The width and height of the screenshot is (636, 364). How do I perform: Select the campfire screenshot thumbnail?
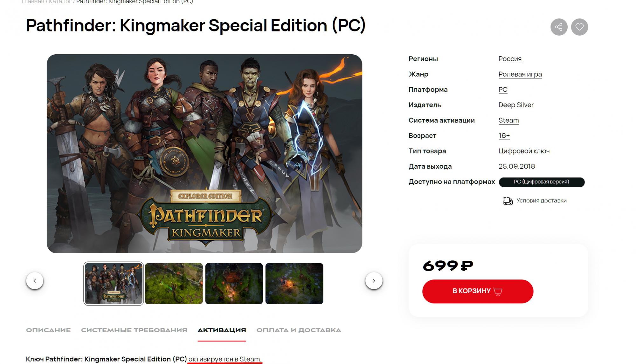pyautogui.click(x=294, y=284)
